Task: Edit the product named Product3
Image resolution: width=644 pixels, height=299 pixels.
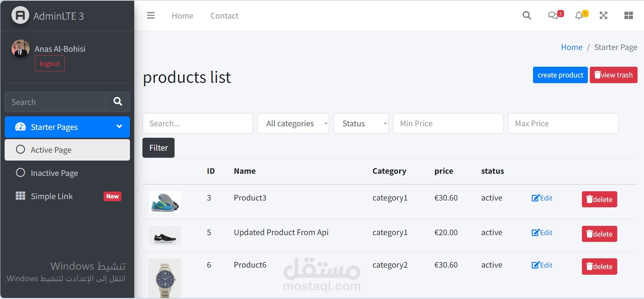Action: (542, 198)
